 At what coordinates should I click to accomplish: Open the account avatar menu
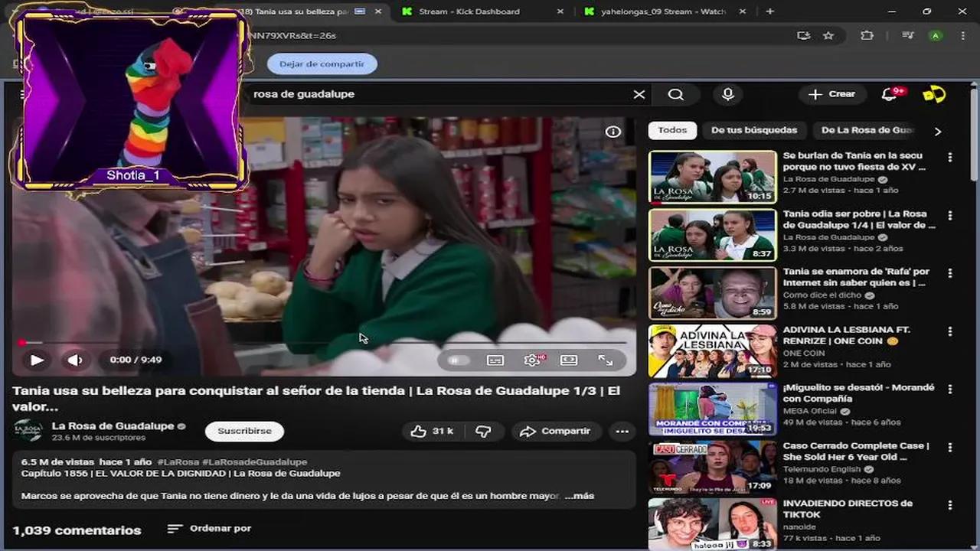(x=935, y=94)
